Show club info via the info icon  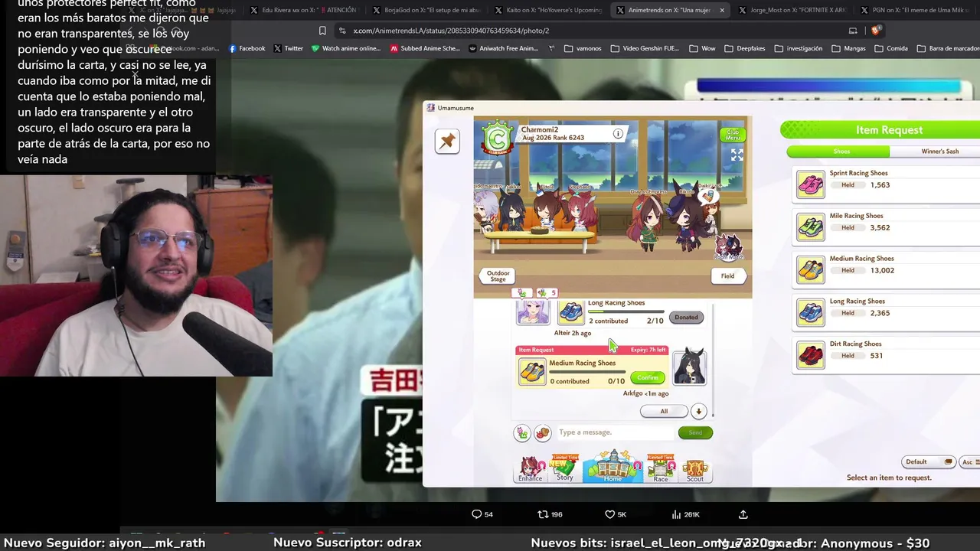point(618,133)
